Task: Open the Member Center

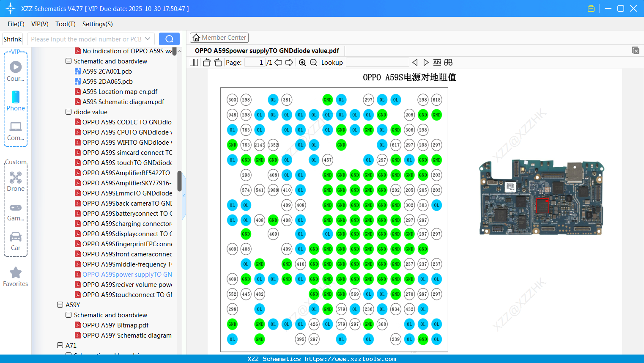Action: [219, 38]
